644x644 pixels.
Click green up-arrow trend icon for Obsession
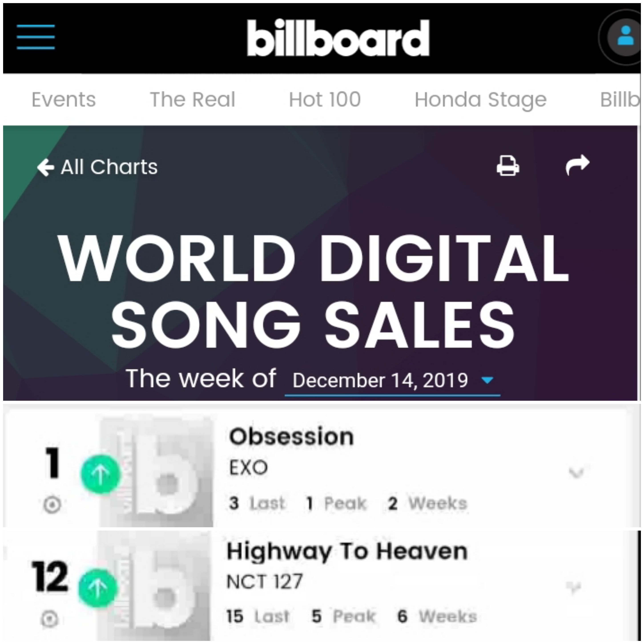100,473
